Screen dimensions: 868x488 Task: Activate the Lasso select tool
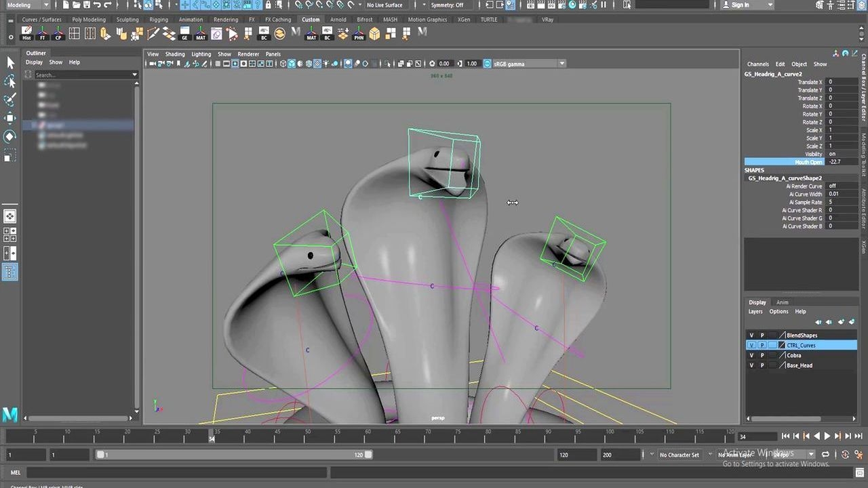click(x=10, y=81)
